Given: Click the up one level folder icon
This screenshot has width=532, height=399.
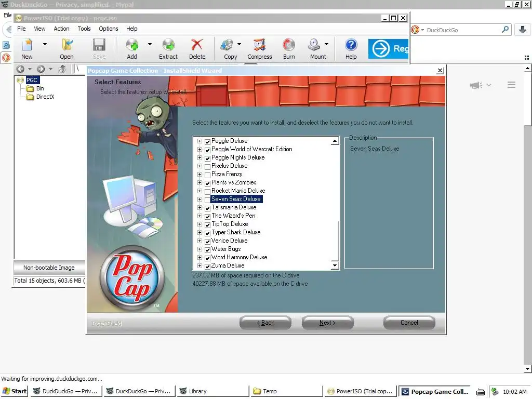Looking at the screenshot, I should coord(62,69).
